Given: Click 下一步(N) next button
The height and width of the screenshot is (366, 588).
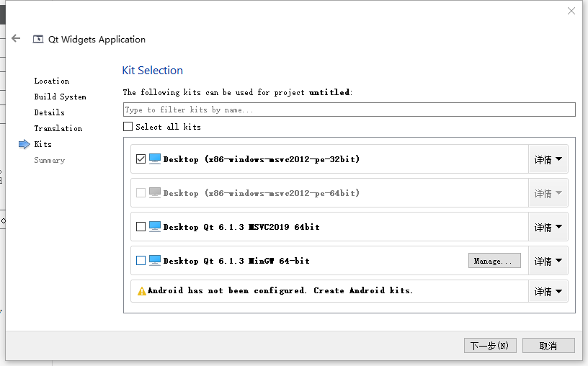Looking at the screenshot, I should click(x=490, y=346).
